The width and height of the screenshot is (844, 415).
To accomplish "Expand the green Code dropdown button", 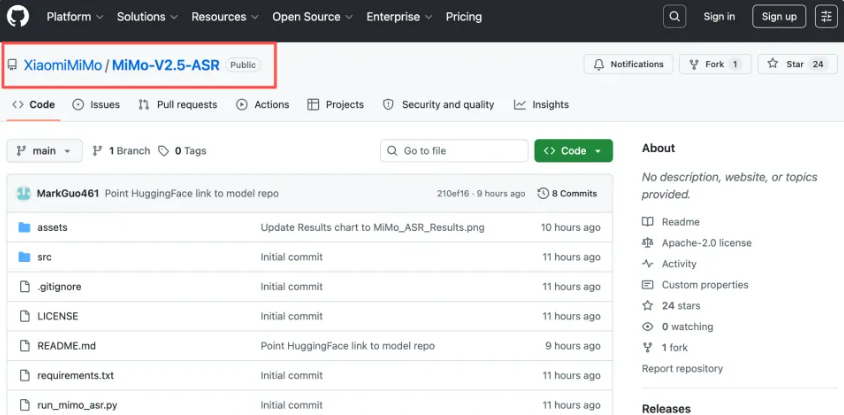I will pyautogui.click(x=573, y=151).
